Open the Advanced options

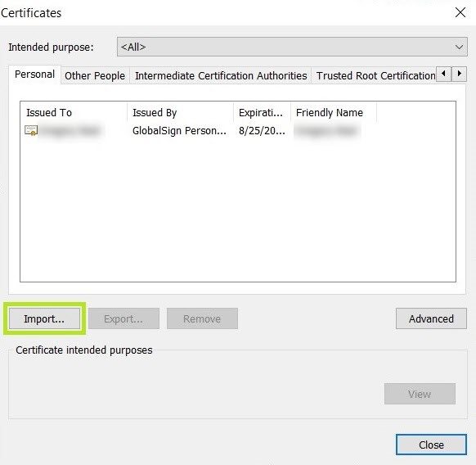click(x=431, y=318)
